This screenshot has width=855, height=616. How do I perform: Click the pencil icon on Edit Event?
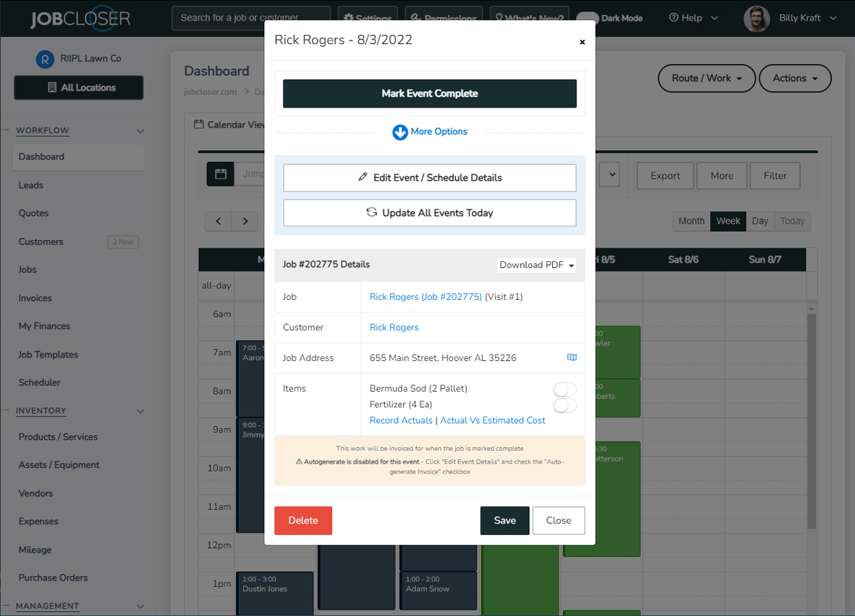363,177
